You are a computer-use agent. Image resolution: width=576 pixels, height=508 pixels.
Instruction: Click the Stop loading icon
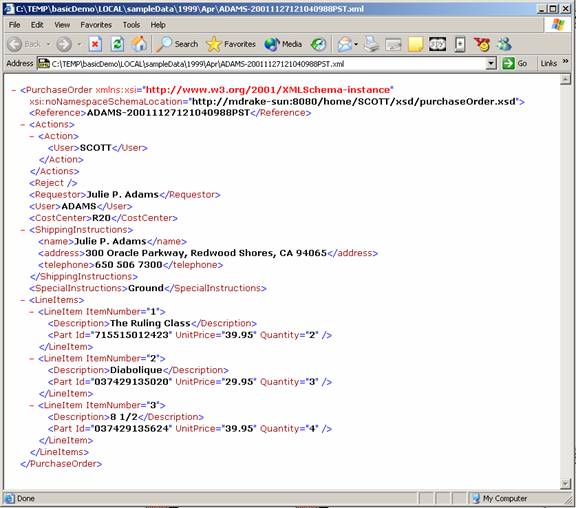95,44
